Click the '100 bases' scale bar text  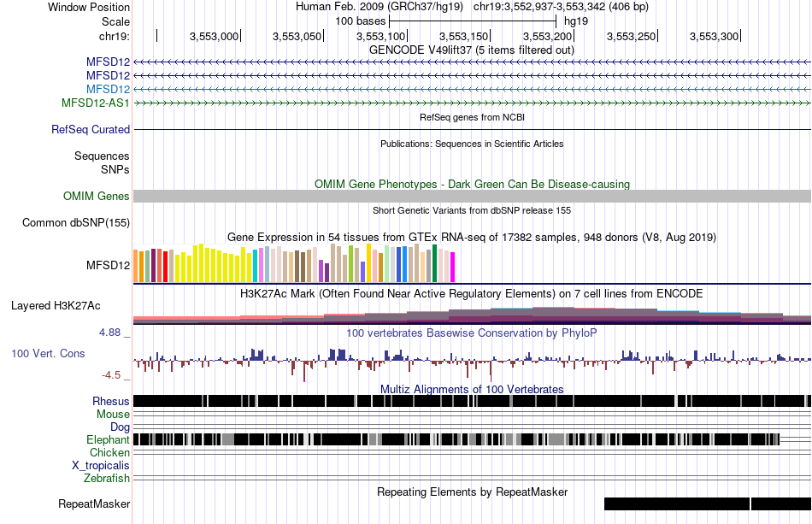pyautogui.click(x=361, y=21)
